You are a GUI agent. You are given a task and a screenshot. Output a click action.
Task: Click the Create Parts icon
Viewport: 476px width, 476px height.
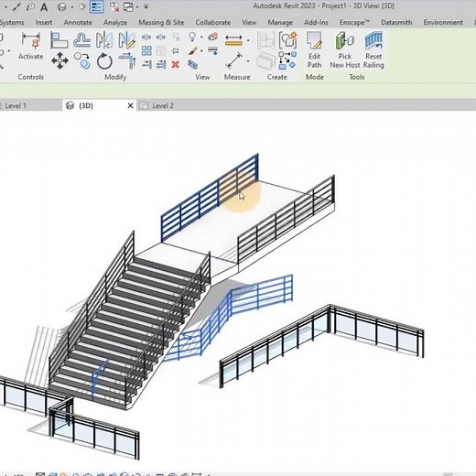pyautogui.click(x=265, y=60)
